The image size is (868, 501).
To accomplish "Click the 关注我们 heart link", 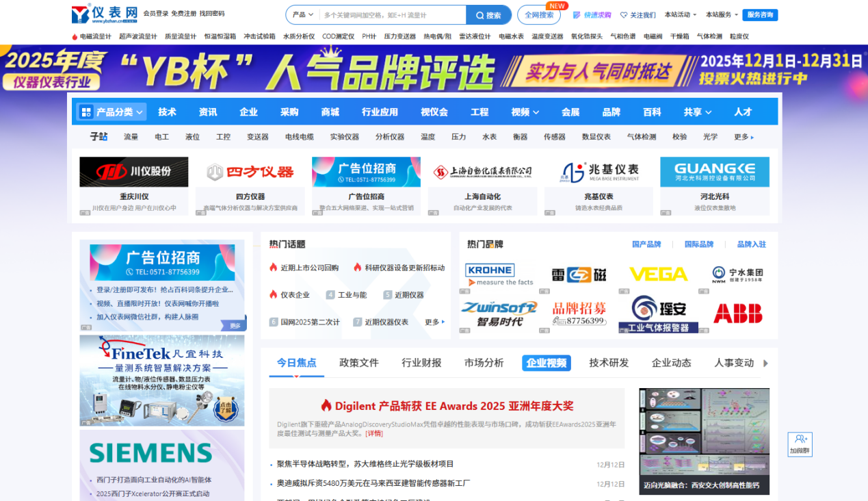I will 637,15.
